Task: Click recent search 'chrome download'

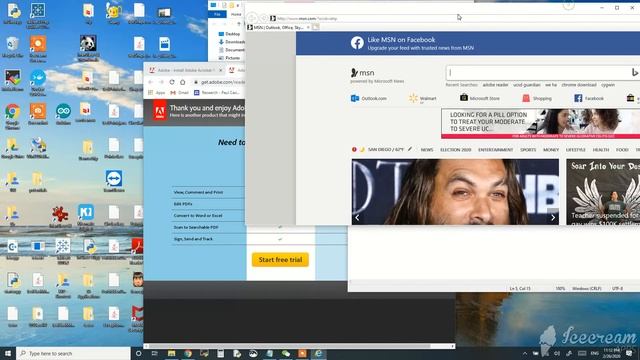Action: click(579, 85)
